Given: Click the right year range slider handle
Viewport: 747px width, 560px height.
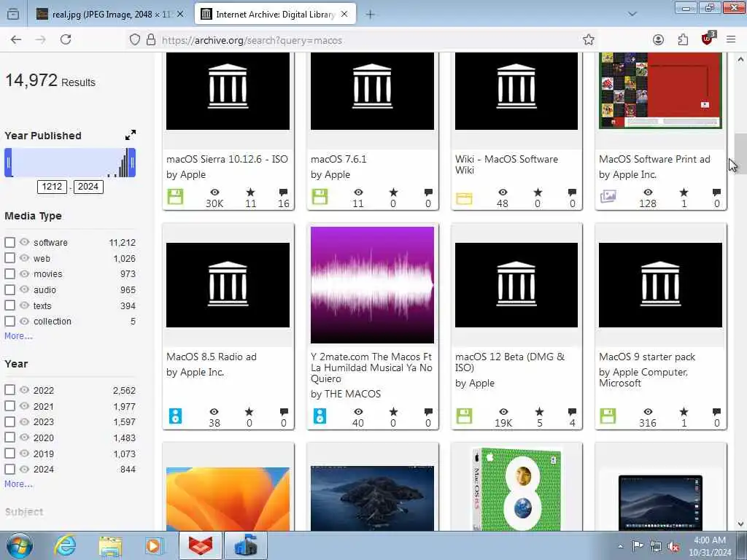Looking at the screenshot, I should pos(132,163).
